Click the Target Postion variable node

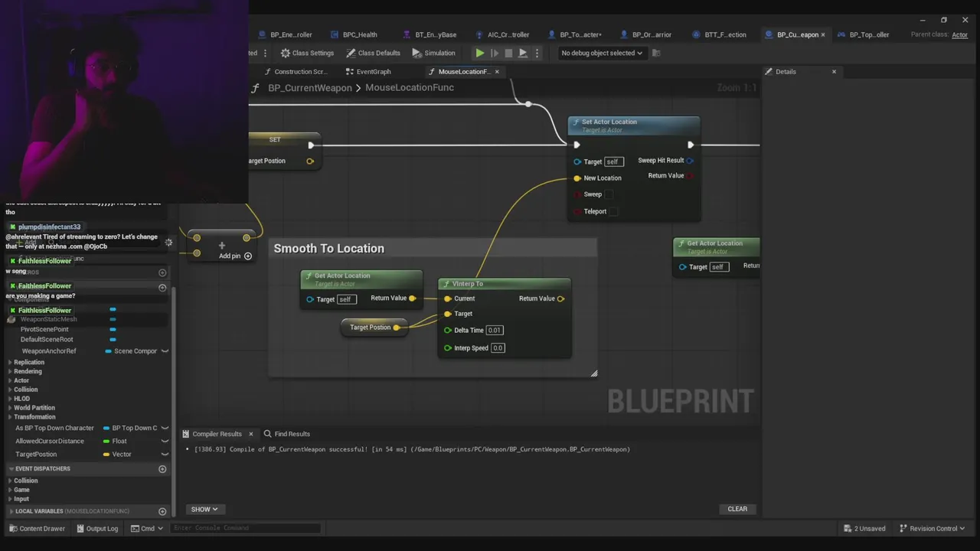pos(371,328)
